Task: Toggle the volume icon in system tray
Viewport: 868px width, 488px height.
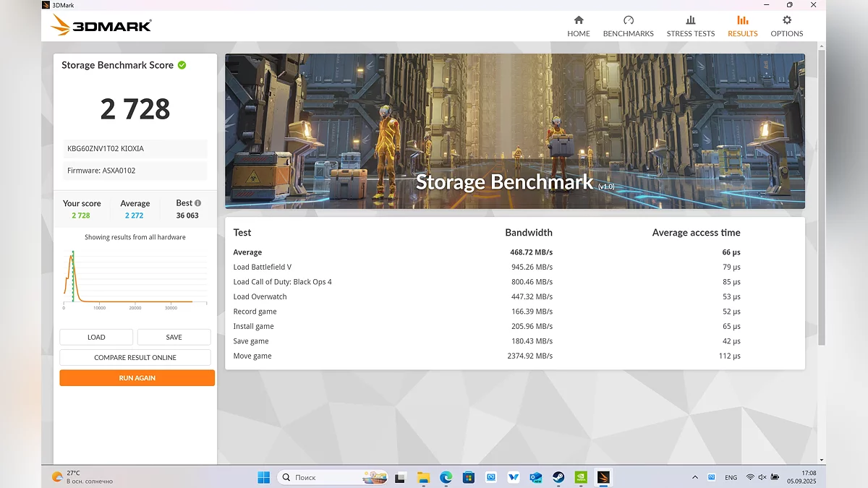Action: point(762,477)
